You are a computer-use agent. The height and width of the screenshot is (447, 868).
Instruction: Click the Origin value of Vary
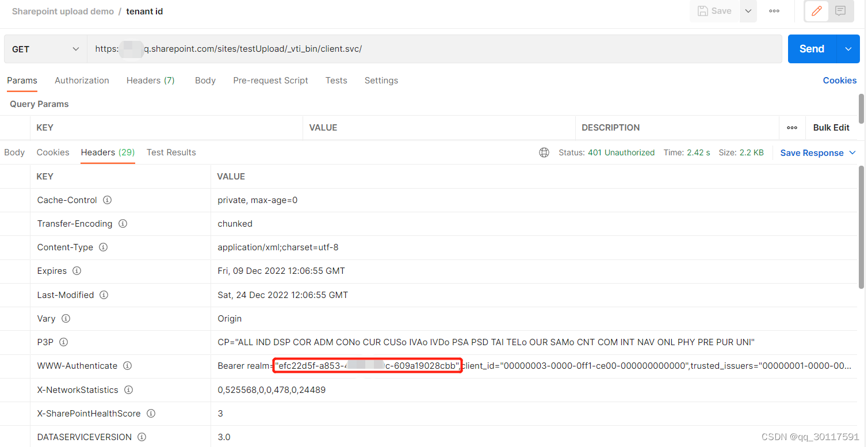[230, 319]
